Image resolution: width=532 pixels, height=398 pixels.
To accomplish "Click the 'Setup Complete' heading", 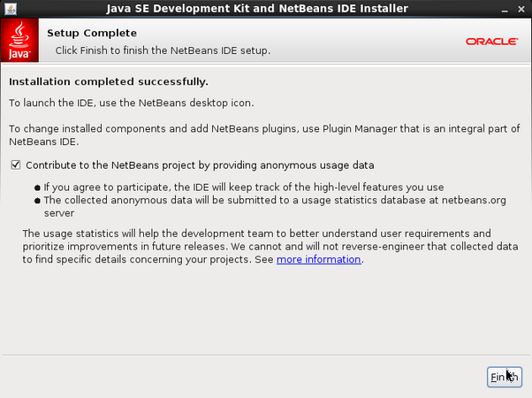I will click(x=84, y=34).
